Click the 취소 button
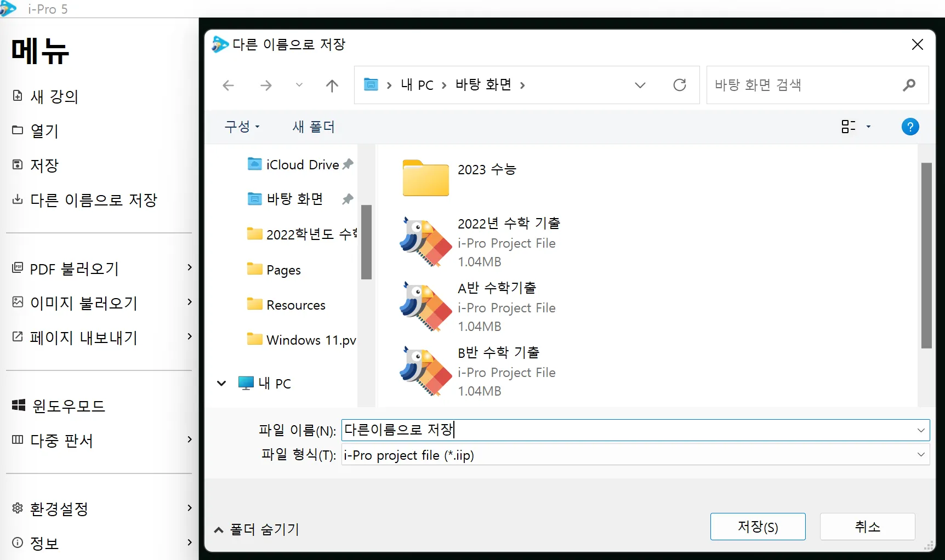Image resolution: width=945 pixels, height=560 pixels. click(x=867, y=527)
